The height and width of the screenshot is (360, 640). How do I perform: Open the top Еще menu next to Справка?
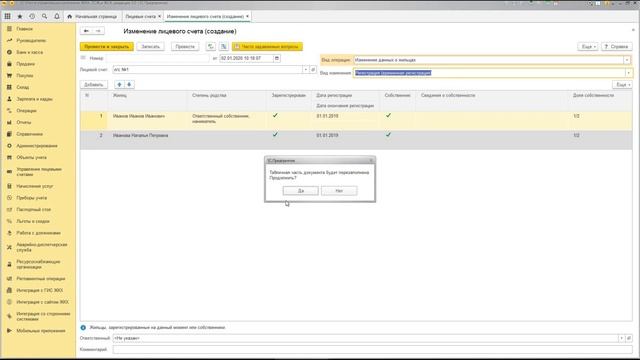pyautogui.click(x=588, y=47)
